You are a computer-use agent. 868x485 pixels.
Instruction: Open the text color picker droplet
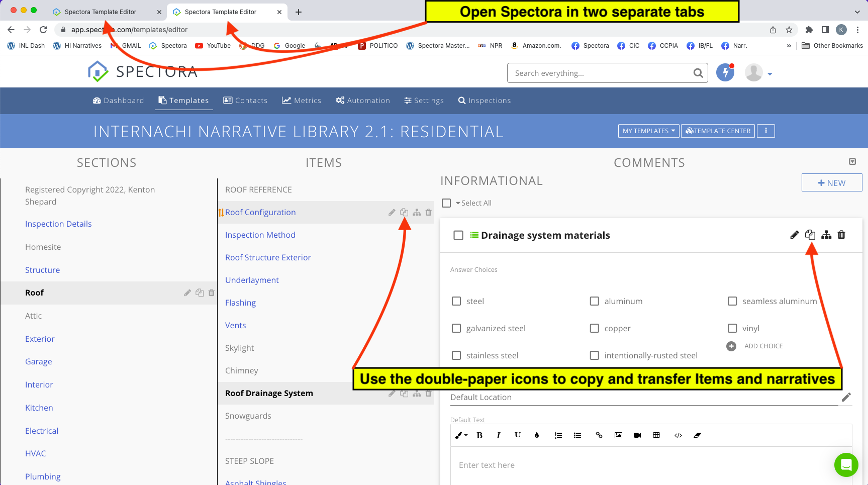[x=537, y=435]
